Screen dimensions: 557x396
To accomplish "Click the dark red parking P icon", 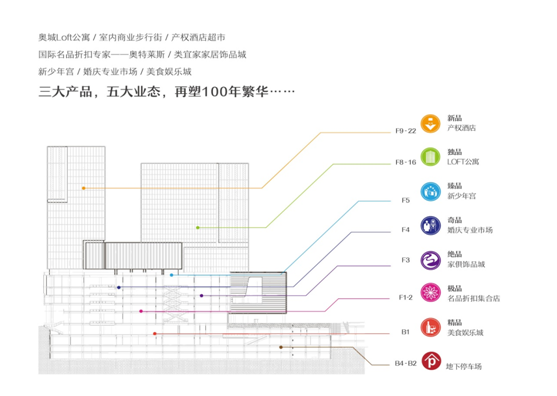I will click(x=431, y=361).
